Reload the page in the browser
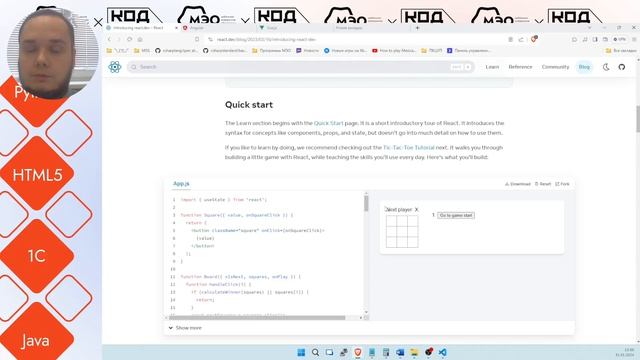The width and height of the screenshot is (640, 360). [129, 40]
